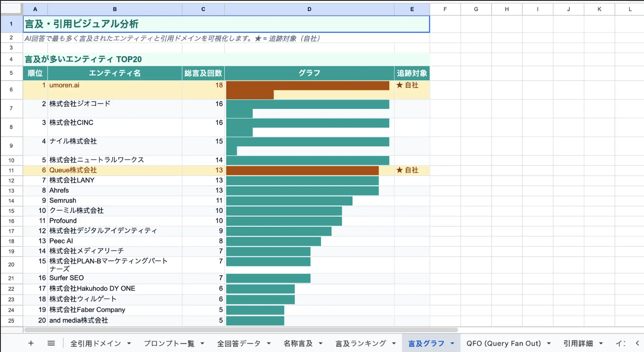Switch to 引用詳細 sheet tab

point(578,344)
